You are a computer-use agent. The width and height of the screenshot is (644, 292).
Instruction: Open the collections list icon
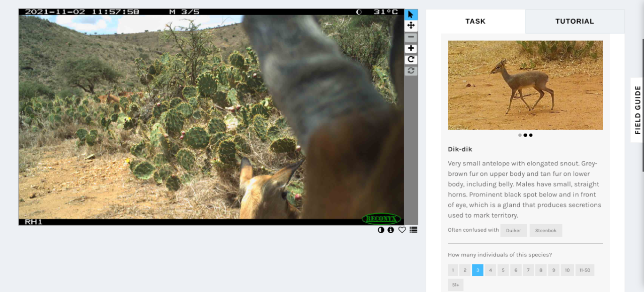(x=413, y=230)
